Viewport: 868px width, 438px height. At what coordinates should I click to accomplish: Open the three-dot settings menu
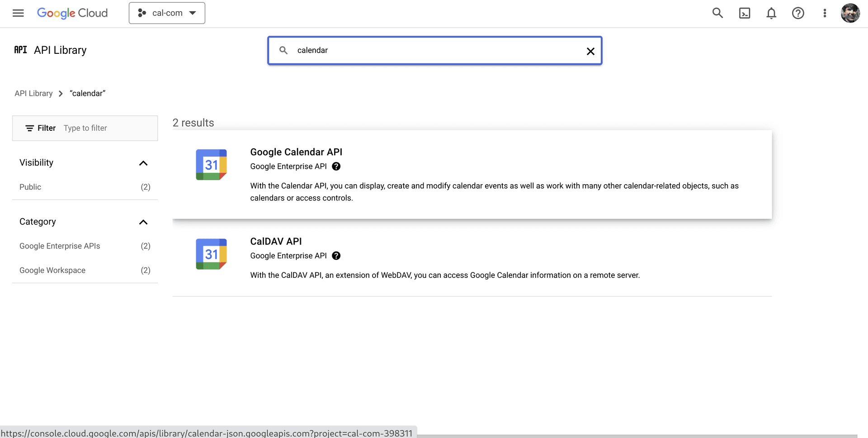tap(825, 13)
